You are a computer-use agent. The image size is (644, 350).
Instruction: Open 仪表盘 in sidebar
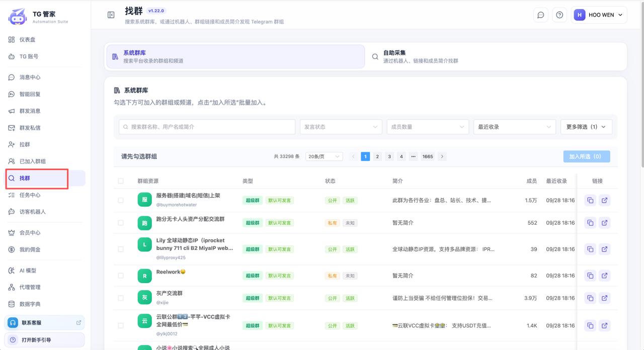point(45,40)
